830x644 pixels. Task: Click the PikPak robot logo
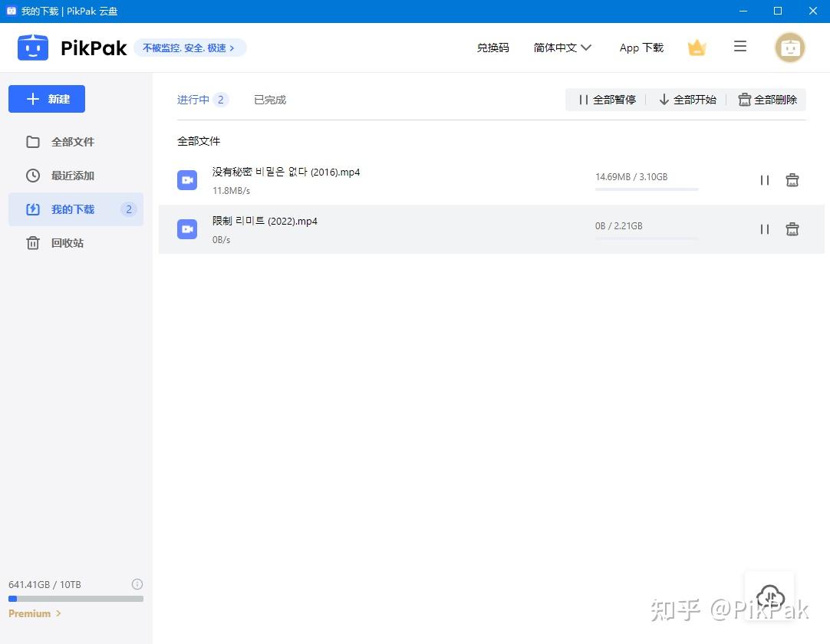[x=32, y=47]
